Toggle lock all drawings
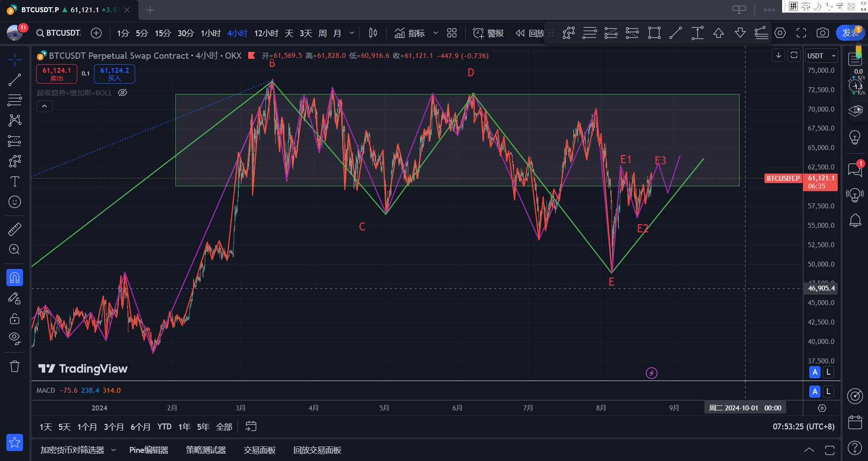 tap(14, 319)
